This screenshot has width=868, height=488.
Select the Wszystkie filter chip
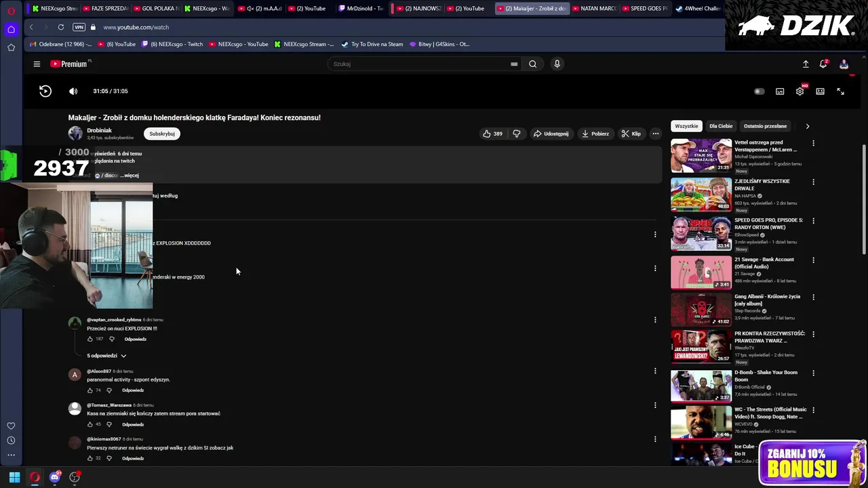686,126
